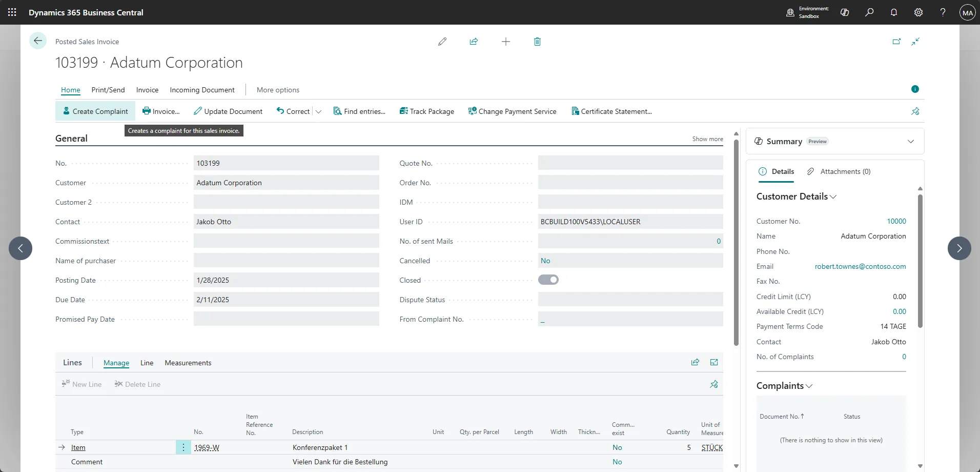
Task: Open the Line menu in Lines
Action: tap(147, 363)
